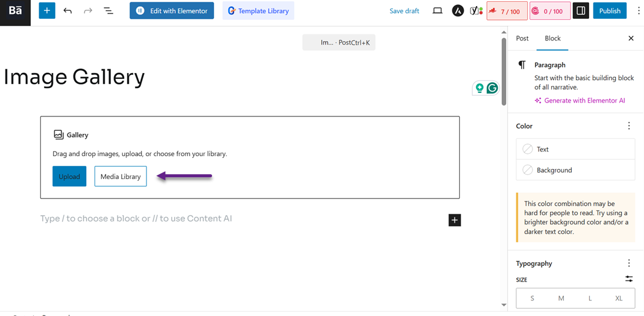Select font size XL
The height and width of the screenshot is (316, 644).
pos(619,299)
